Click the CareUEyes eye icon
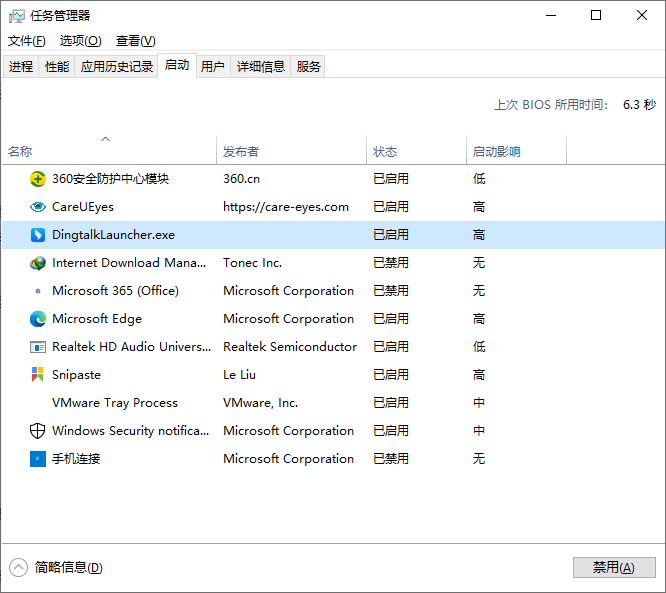This screenshot has height=593, width=666. pyautogui.click(x=38, y=207)
